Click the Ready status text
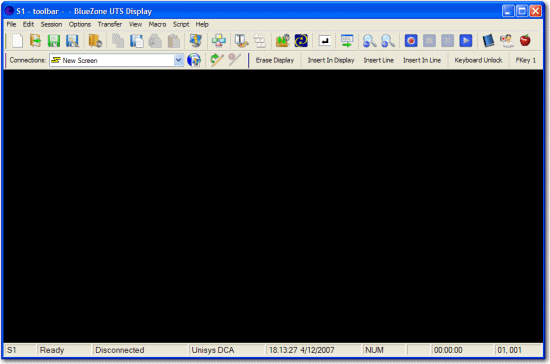Viewport: 550px width, 364px height. pos(52,350)
